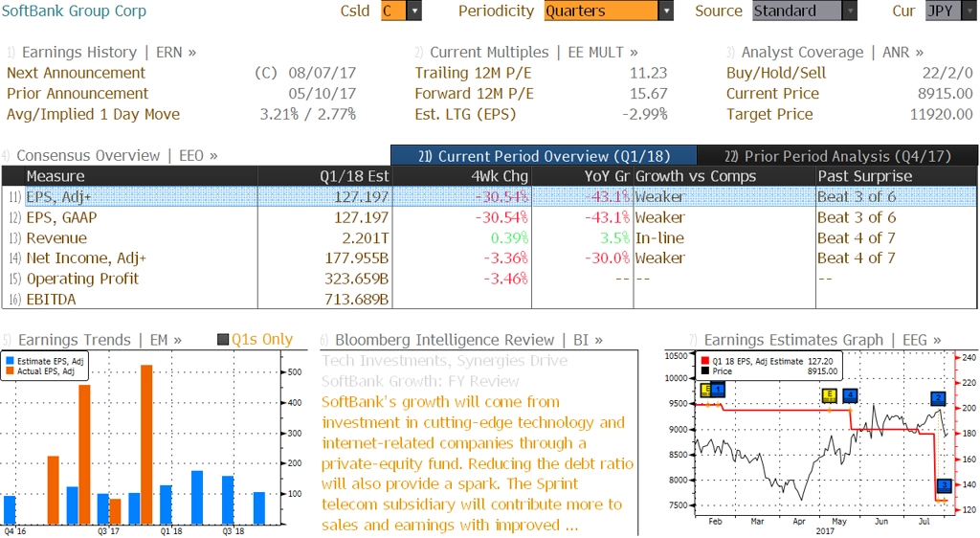Click the Source Standard field
980x538 pixels.
click(x=797, y=11)
